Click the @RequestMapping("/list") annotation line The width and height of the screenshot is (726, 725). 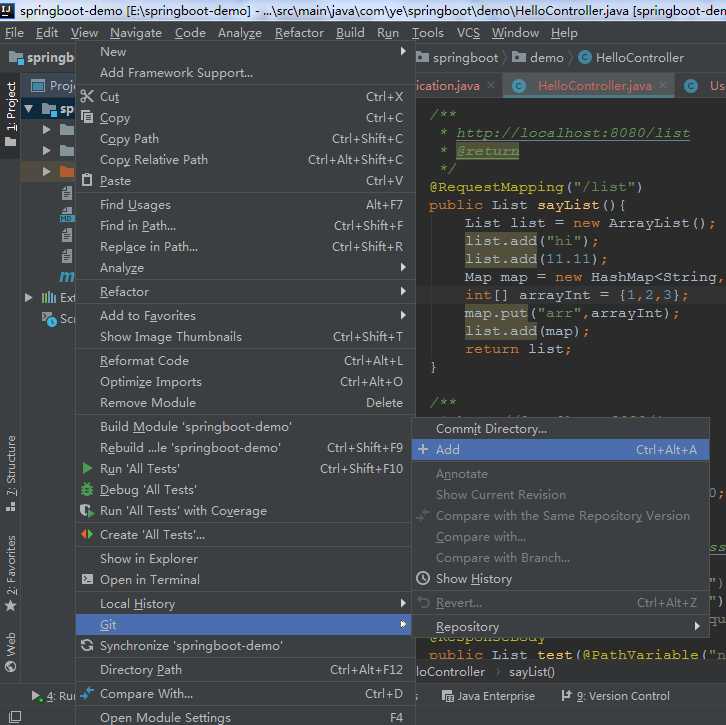[536, 187]
